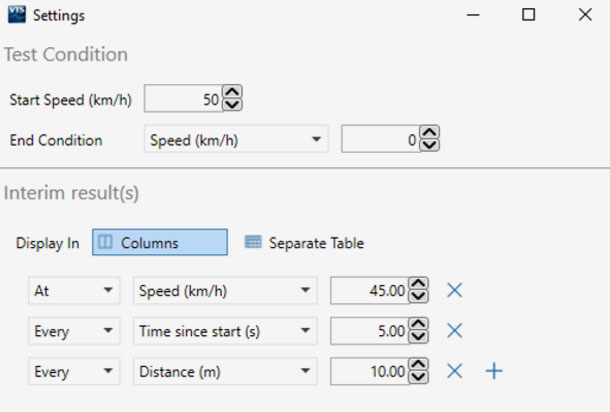Click the Distance 10.00 value field
This screenshot has height=412, width=610.
pos(368,371)
